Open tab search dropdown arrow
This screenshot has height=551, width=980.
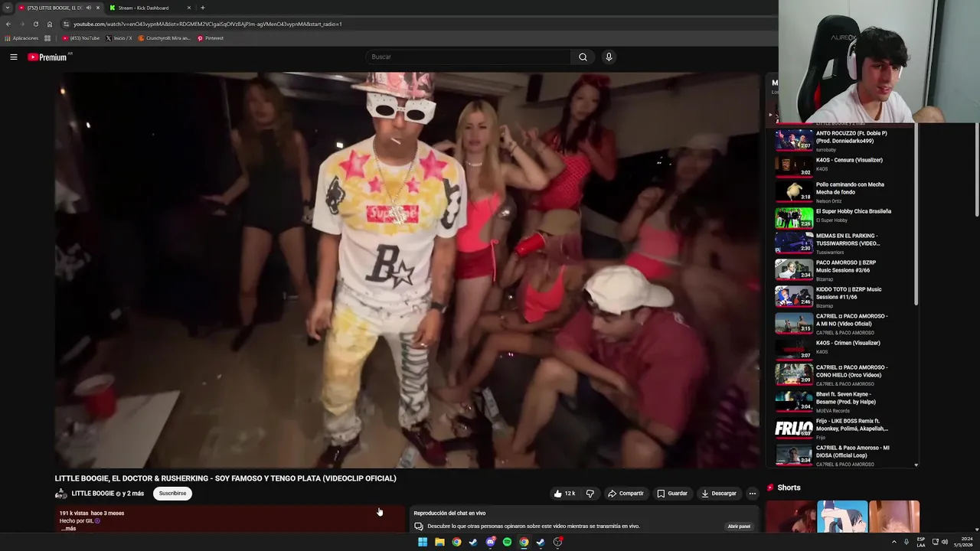(x=7, y=8)
